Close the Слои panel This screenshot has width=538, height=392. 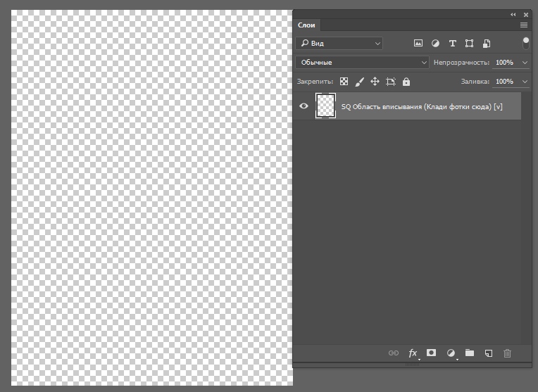click(525, 14)
